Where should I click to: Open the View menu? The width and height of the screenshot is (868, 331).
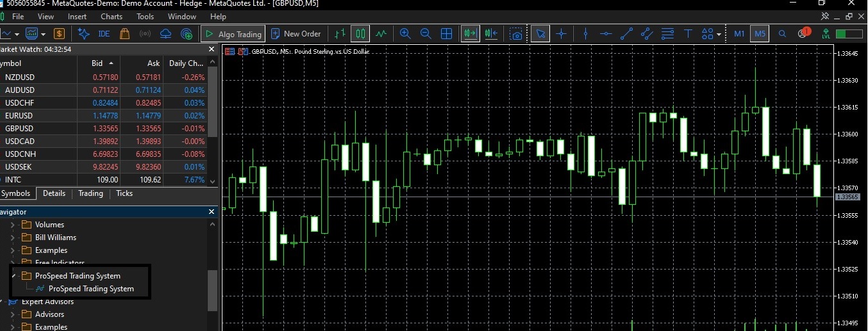(x=46, y=16)
